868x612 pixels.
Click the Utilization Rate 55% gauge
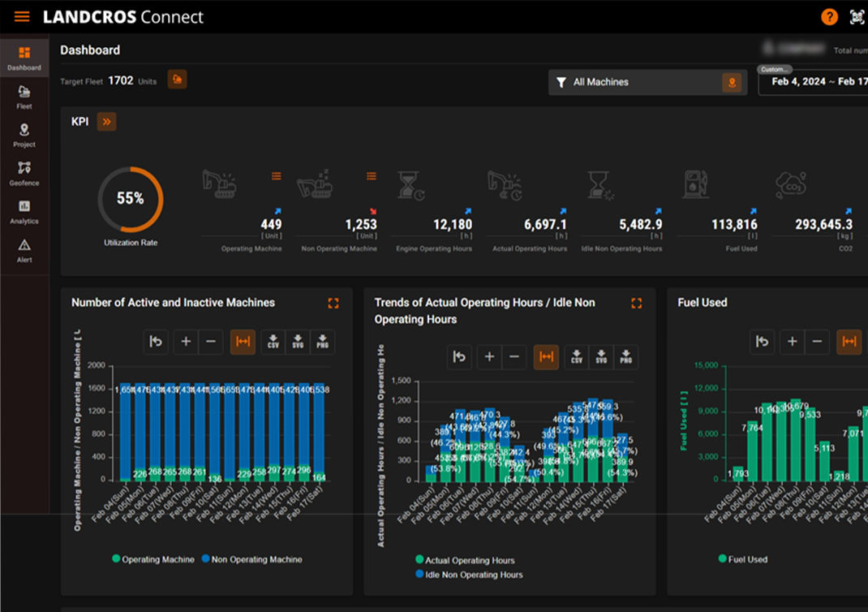click(131, 200)
